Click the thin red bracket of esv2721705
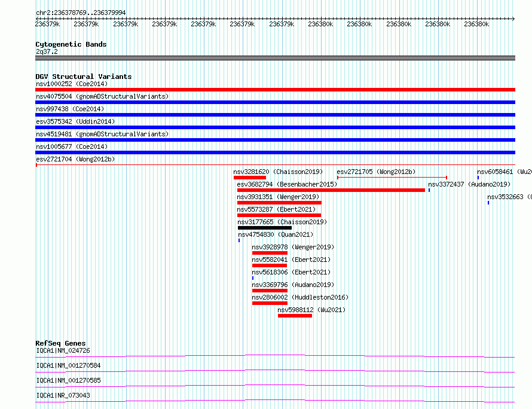 (392, 178)
